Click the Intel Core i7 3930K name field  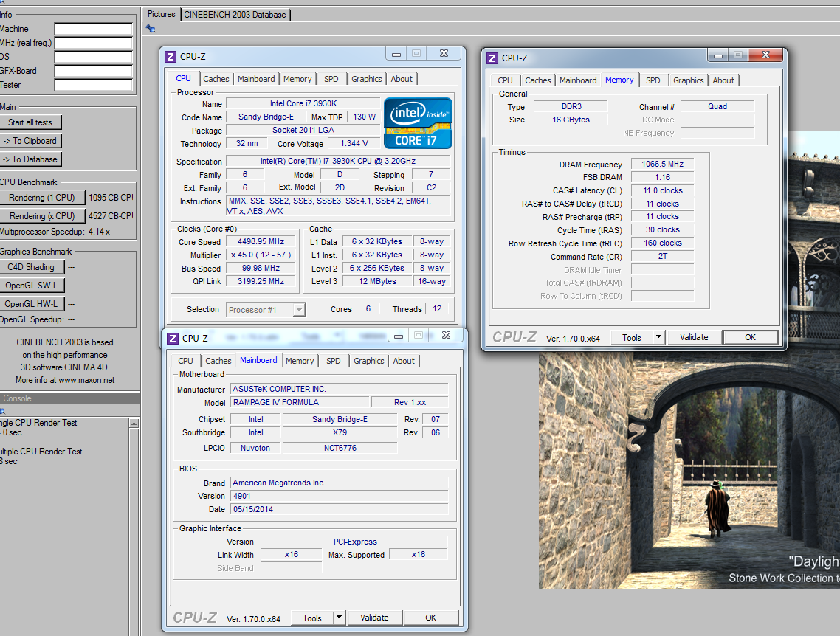coord(303,103)
